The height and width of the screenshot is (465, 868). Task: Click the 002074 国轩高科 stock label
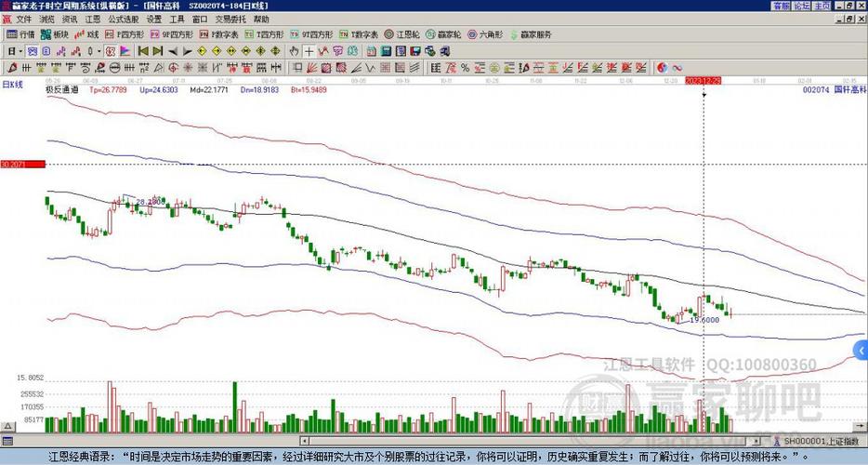(x=835, y=89)
